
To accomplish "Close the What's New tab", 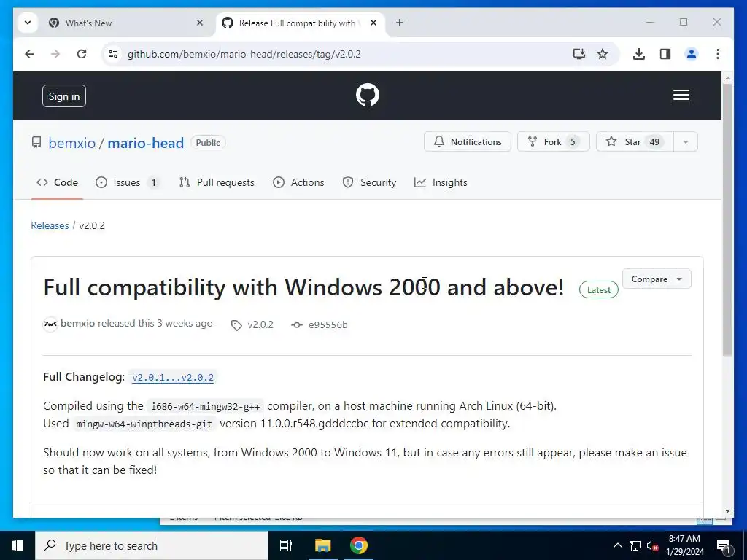I will click(x=200, y=23).
